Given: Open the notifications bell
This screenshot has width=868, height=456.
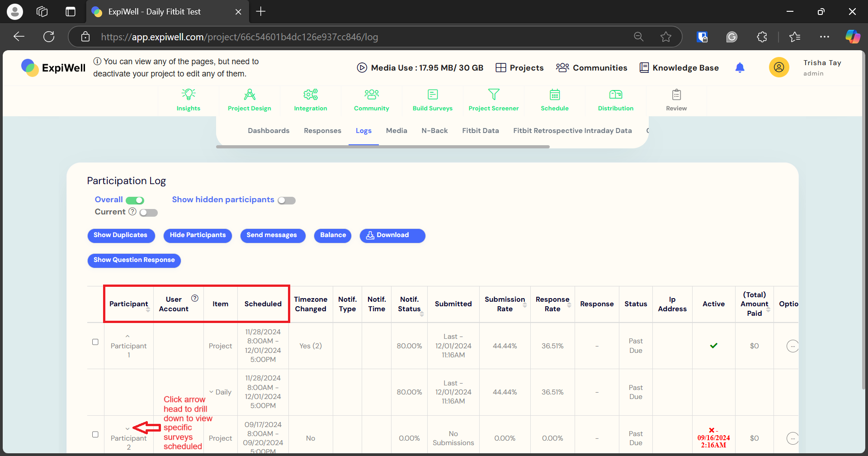Looking at the screenshot, I should point(740,67).
